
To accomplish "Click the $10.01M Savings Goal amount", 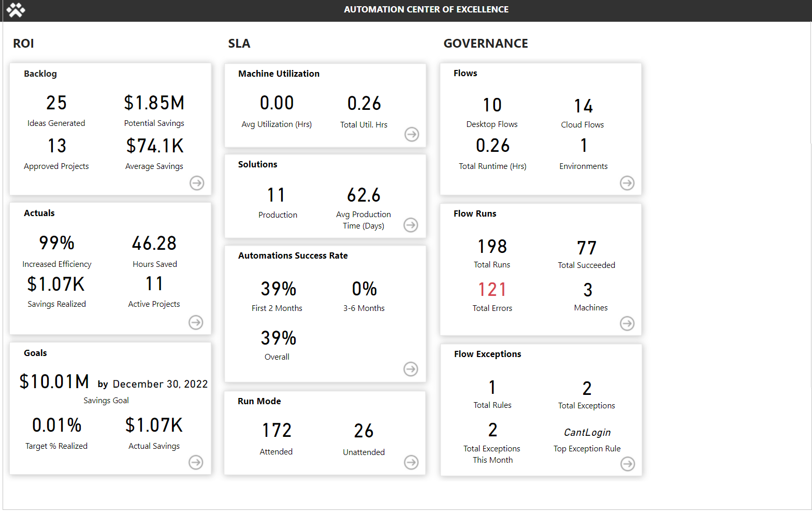I will pyautogui.click(x=54, y=382).
